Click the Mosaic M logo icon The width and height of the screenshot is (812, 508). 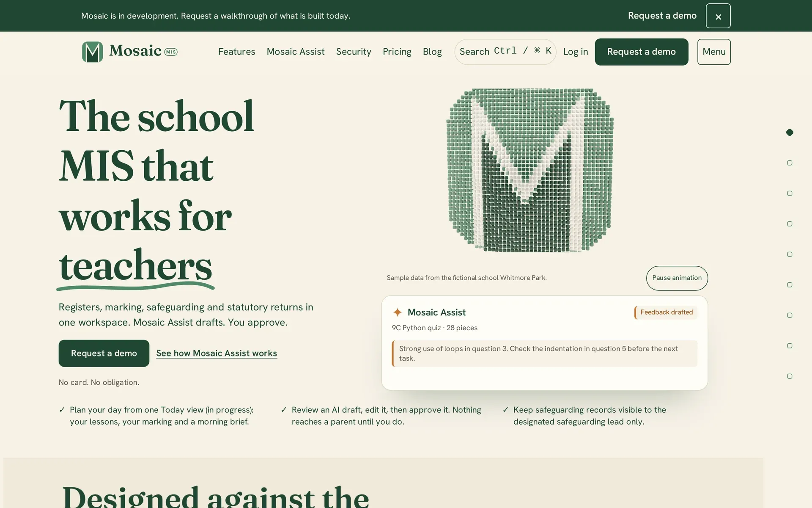(92, 52)
